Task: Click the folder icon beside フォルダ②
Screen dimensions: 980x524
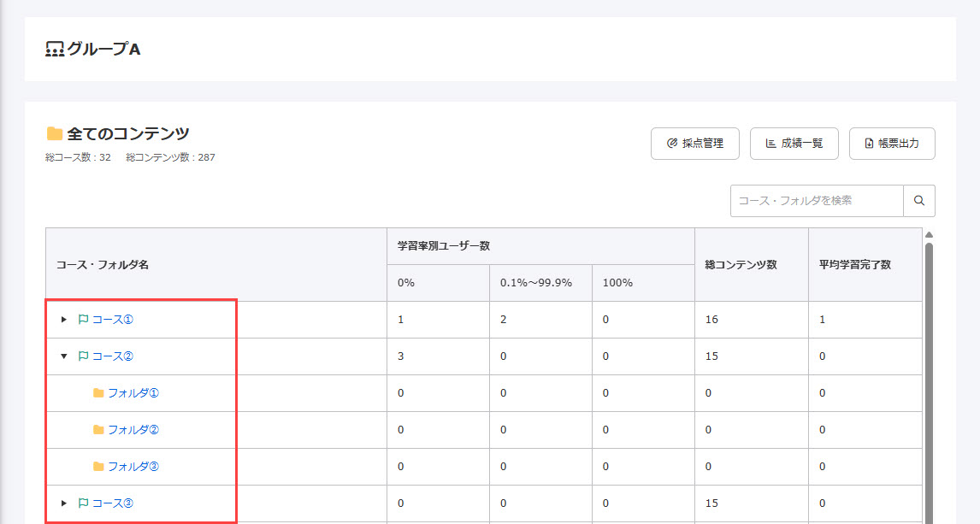Action: (x=98, y=430)
